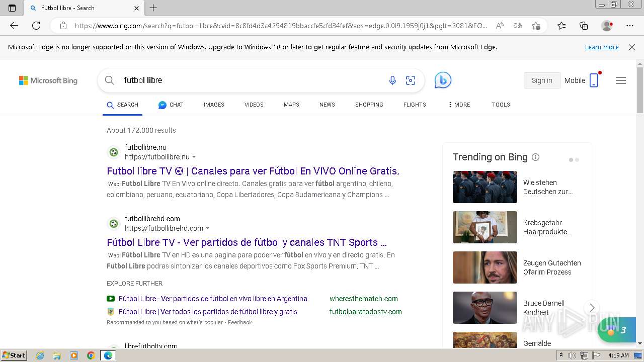Screen dimensions: 644x362
Task: Open File Explorer folder on taskbar
Action: pyautogui.click(x=57, y=355)
